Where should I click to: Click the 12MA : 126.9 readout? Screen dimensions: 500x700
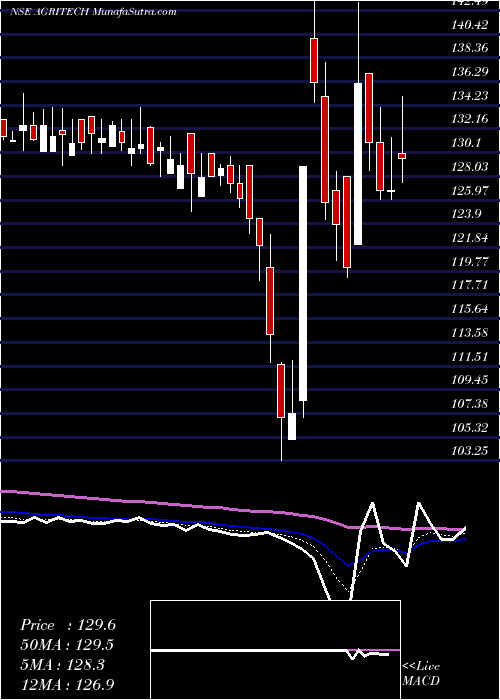point(67,684)
